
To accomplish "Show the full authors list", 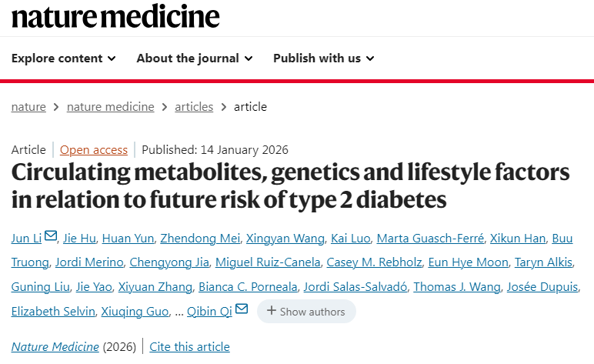I will coord(306,312).
